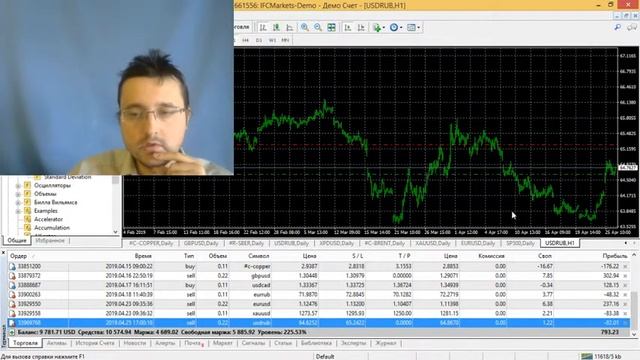The image size is (640, 360).
Task: Select the H4 timeframe
Action: coord(245,40)
